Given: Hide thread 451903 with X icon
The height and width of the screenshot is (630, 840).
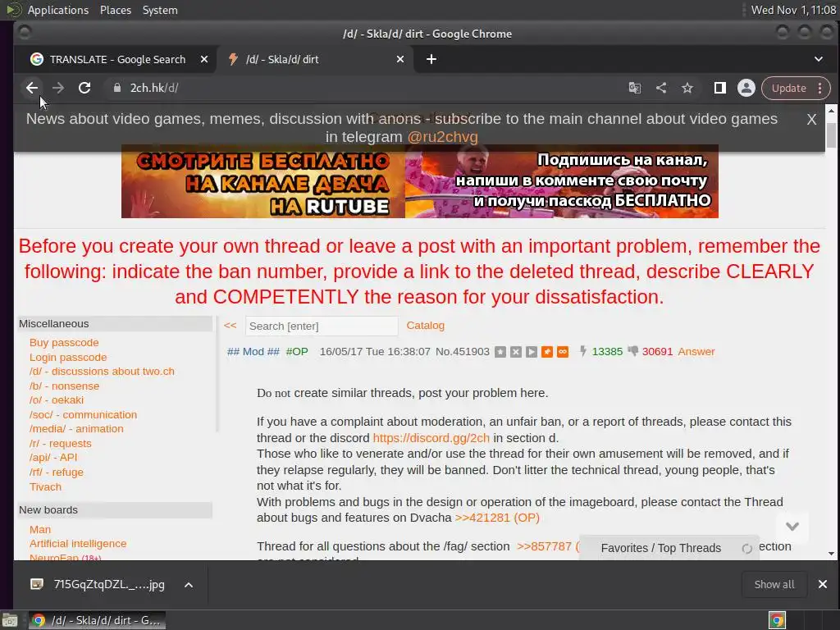Looking at the screenshot, I should [515, 352].
